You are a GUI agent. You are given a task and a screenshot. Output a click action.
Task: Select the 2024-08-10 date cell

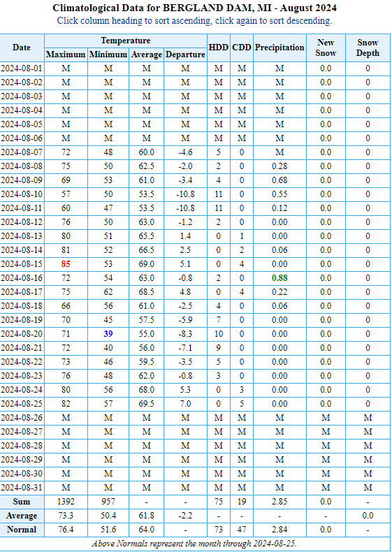point(22,194)
